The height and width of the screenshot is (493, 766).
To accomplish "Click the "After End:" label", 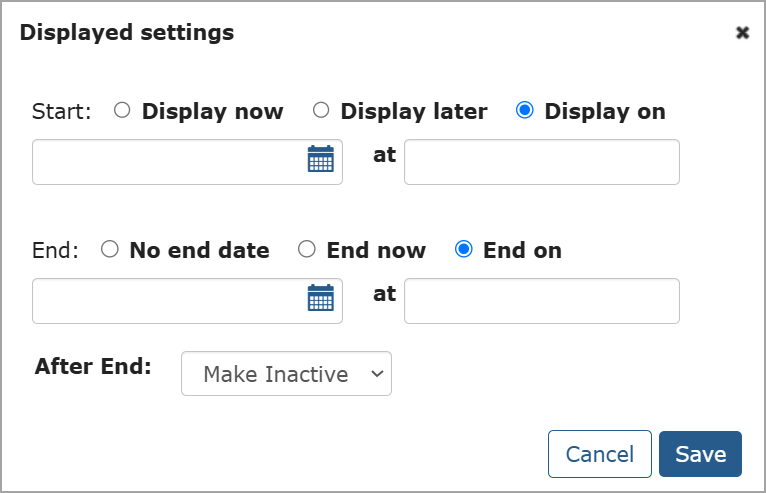I will coord(93,366).
